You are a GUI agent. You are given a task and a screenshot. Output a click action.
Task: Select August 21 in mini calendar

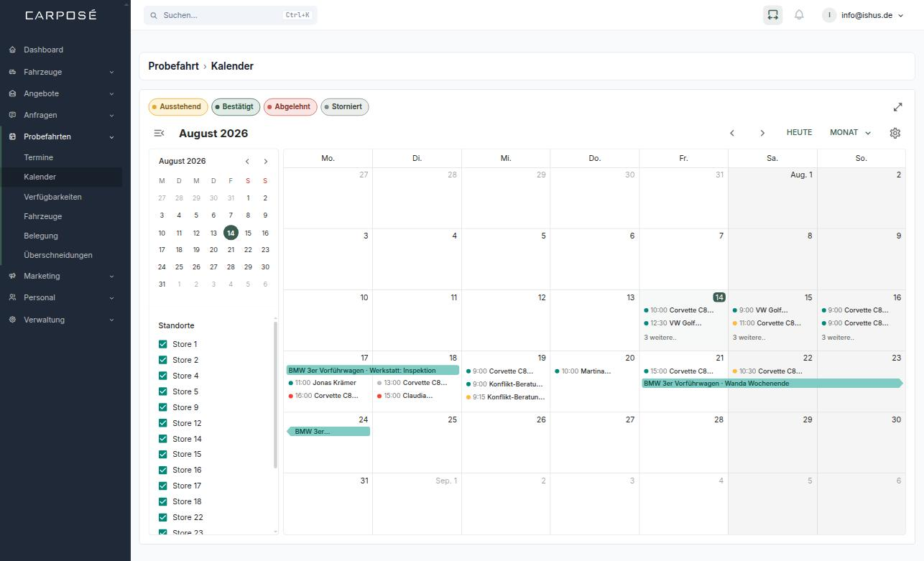[x=231, y=249]
